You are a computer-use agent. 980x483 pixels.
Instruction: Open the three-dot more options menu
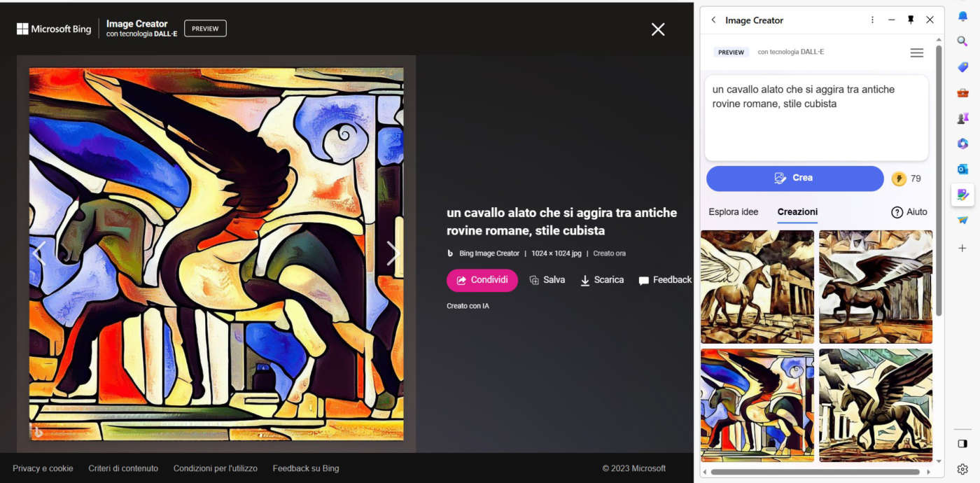click(872, 20)
